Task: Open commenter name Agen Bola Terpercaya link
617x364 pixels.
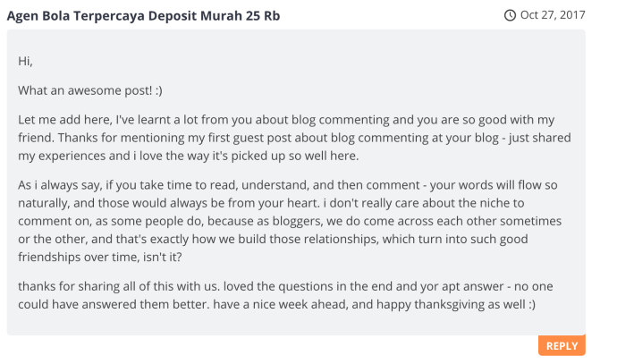Action: (143, 16)
